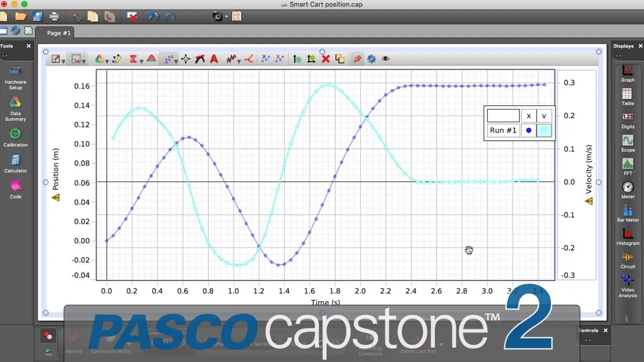
Task: Open the journal book icon
Action: [236, 17]
